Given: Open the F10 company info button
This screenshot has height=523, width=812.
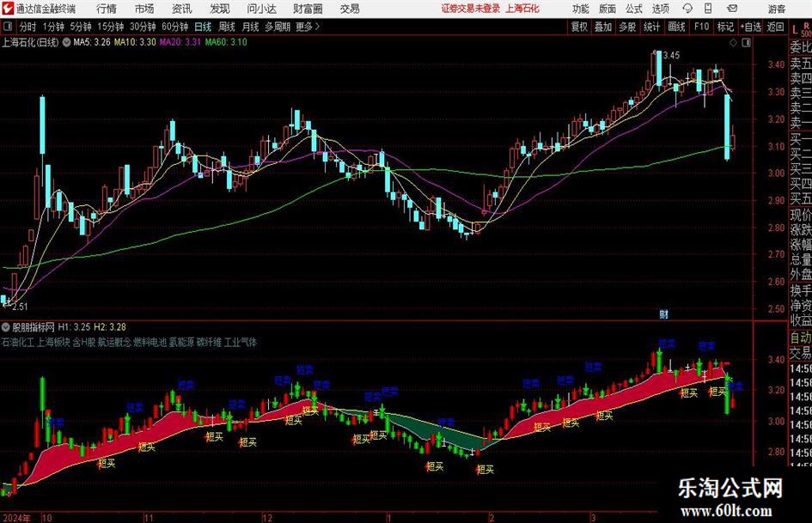Looking at the screenshot, I should click(702, 27).
